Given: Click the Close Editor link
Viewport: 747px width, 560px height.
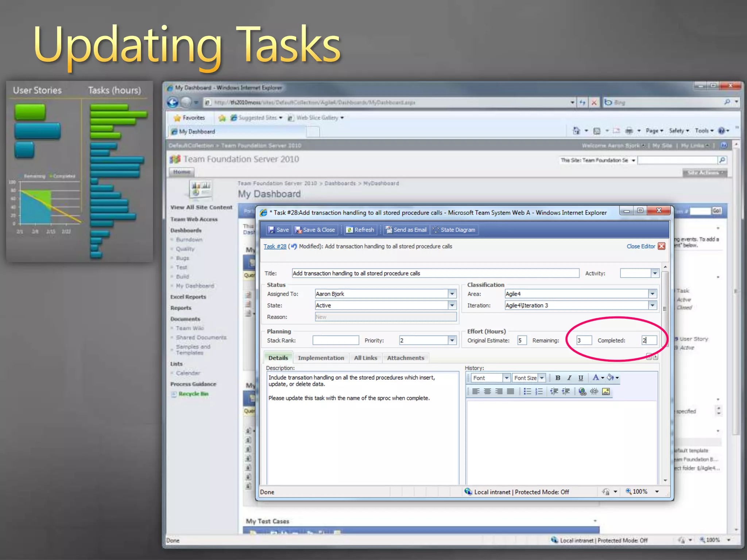Looking at the screenshot, I should coord(641,246).
